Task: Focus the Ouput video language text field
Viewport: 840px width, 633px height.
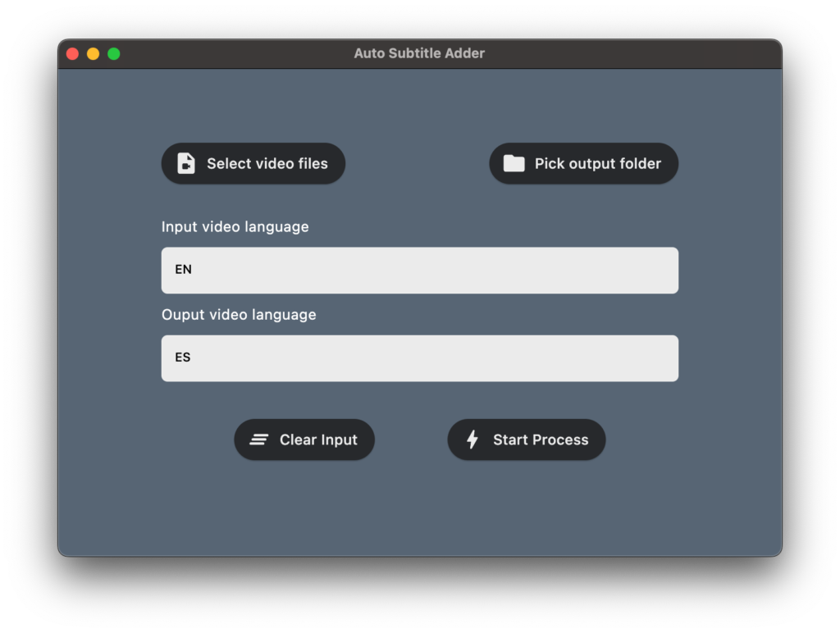Action: tap(419, 357)
